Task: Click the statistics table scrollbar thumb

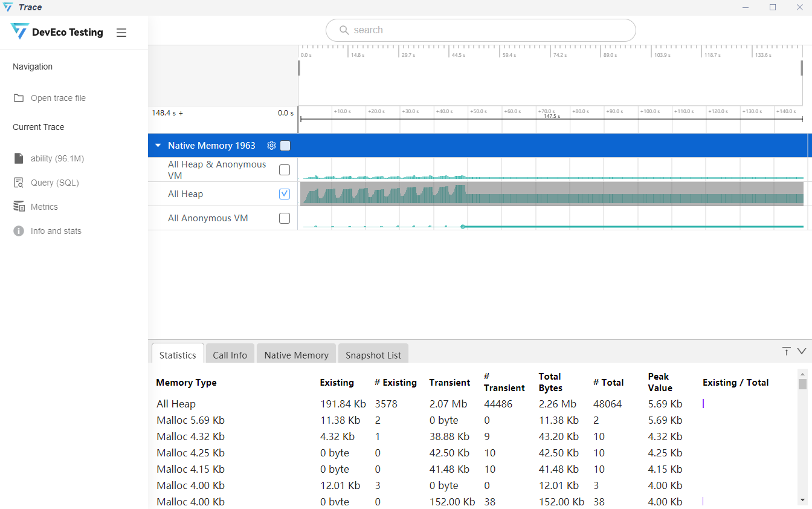Action: 802,384
